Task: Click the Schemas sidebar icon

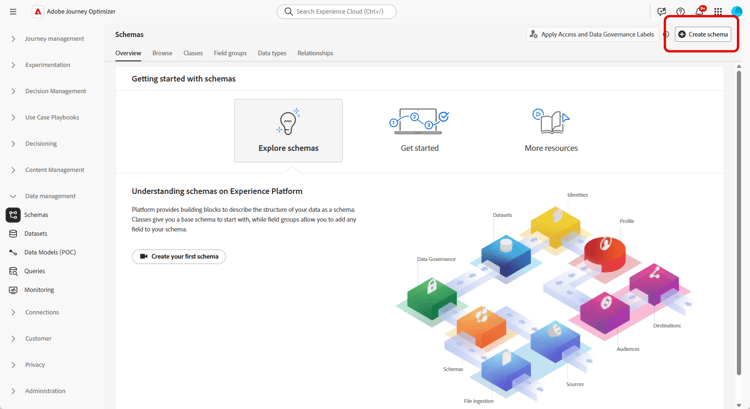Action: point(13,215)
